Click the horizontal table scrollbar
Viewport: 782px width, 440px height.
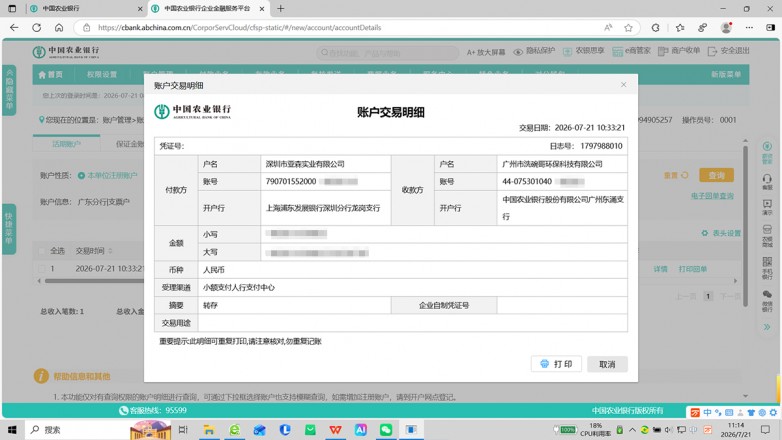click(95, 281)
